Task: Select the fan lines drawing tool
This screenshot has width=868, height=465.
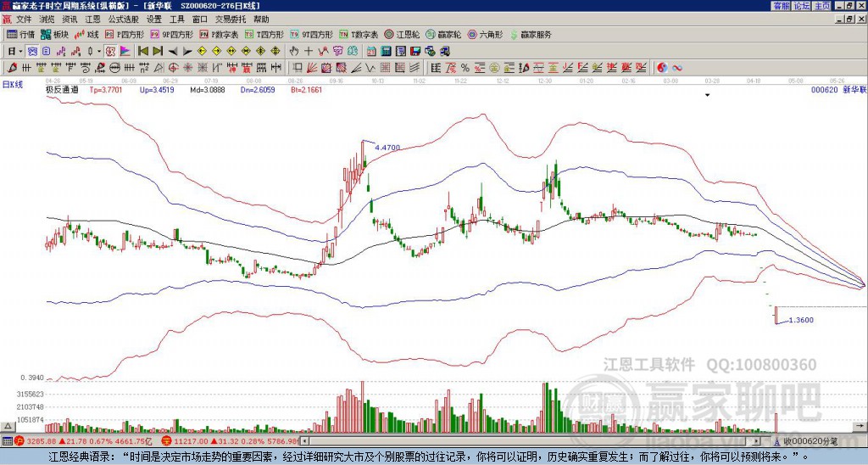Action: coord(311,68)
